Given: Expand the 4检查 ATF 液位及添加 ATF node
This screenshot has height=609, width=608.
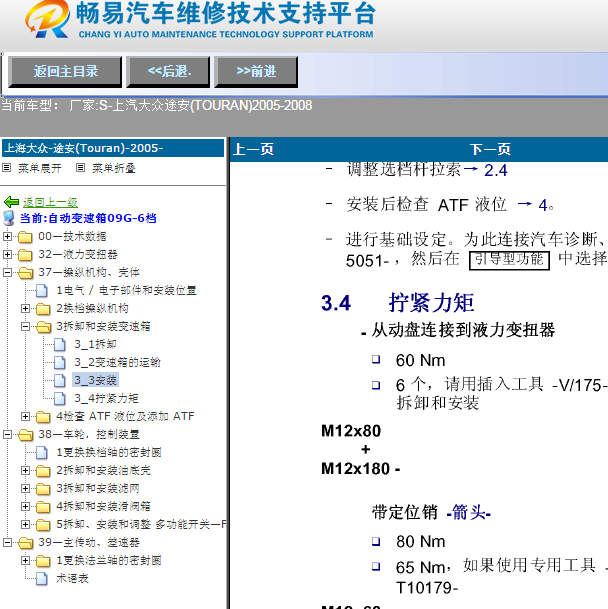Looking at the screenshot, I should 25,416.
